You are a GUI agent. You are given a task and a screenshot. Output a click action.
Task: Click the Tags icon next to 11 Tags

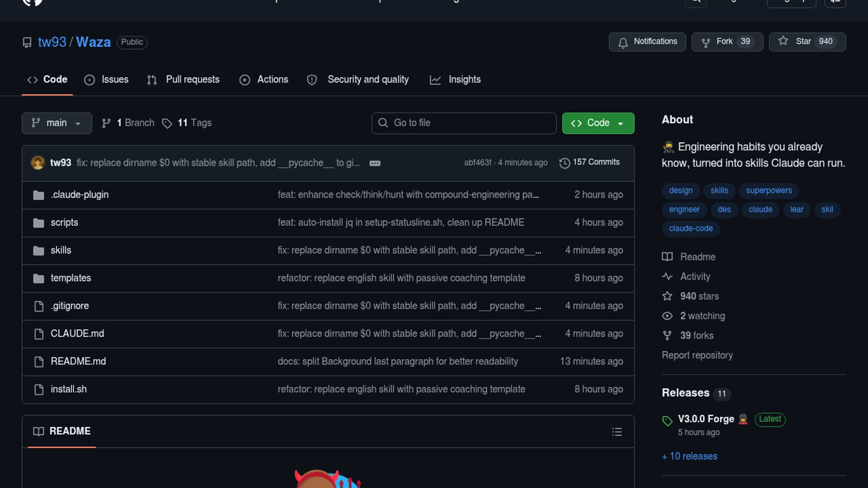[167, 123]
